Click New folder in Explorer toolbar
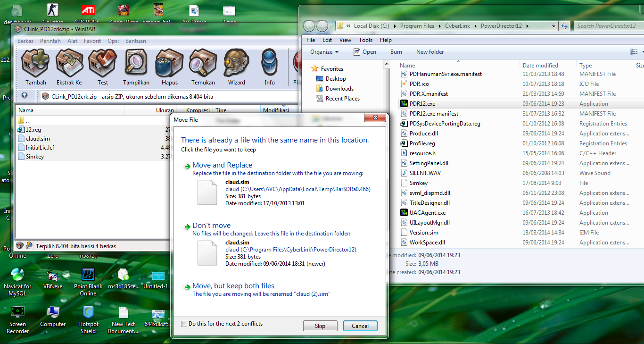This screenshot has width=644, height=344. coord(430,52)
